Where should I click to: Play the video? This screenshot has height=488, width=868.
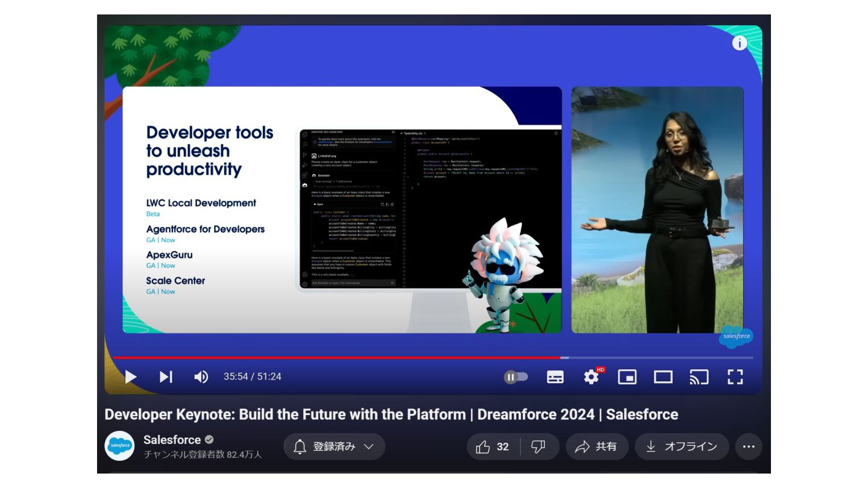(130, 377)
